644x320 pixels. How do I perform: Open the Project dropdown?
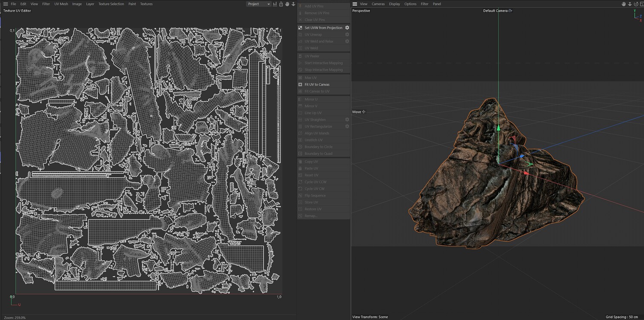[x=258, y=4]
